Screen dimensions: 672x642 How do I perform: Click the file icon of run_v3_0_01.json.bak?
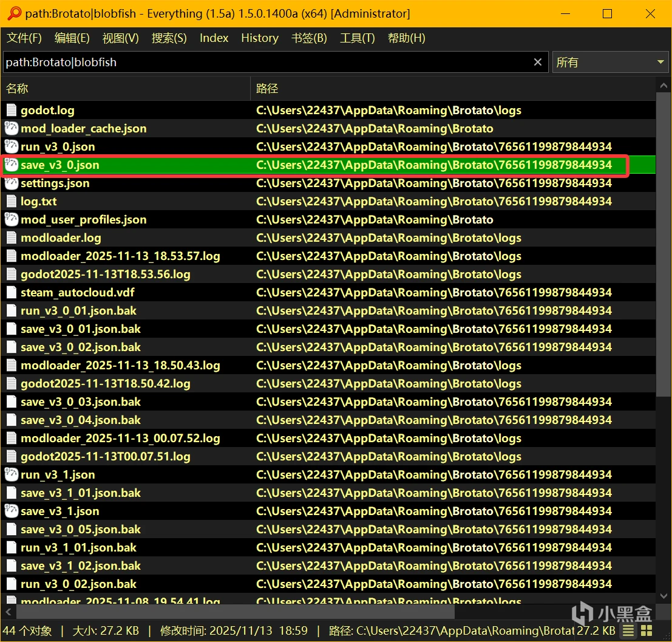12,310
